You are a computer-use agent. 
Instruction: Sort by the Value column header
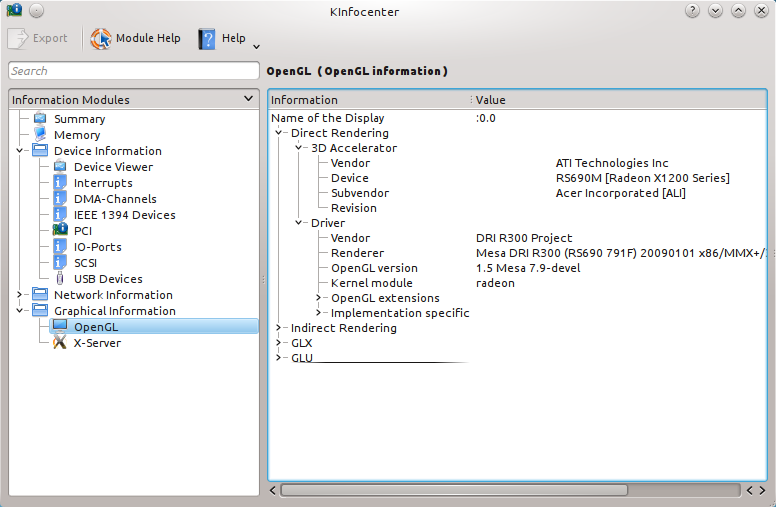click(x=600, y=100)
